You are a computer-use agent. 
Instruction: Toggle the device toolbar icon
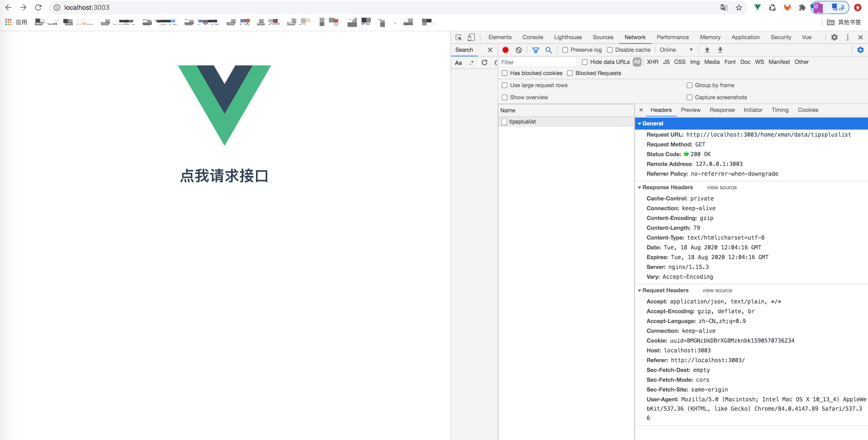471,38
